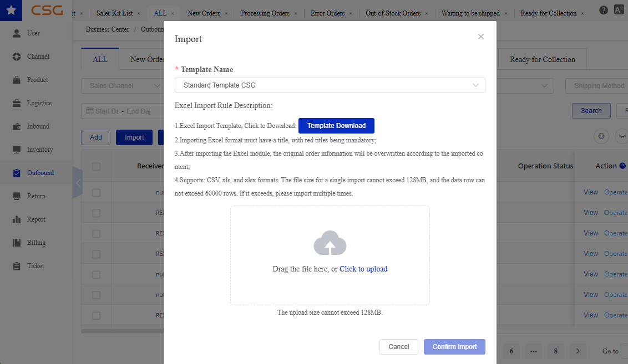This screenshot has width=628, height=364.
Task: Cancel the import dialog
Action: coord(398,347)
